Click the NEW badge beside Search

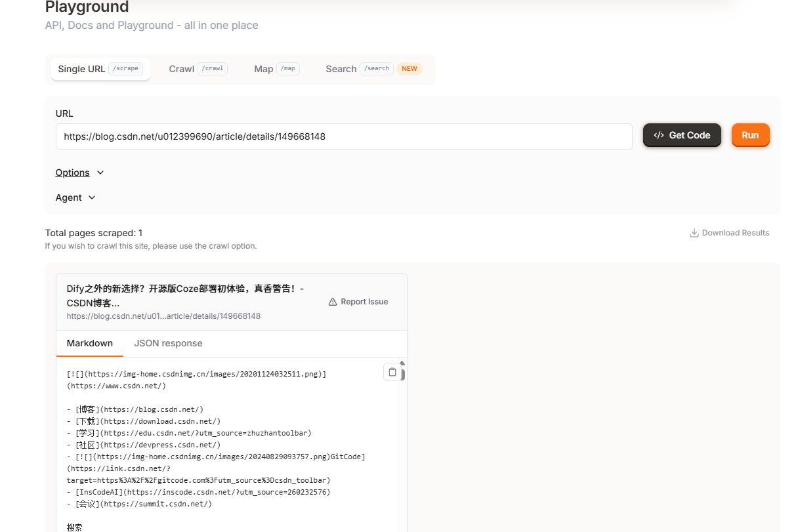pyautogui.click(x=409, y=69)
